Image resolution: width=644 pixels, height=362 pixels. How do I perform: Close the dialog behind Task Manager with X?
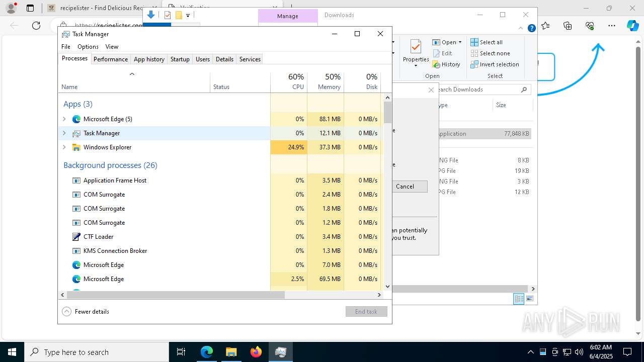pyautogui.click(x=431, y=90)
